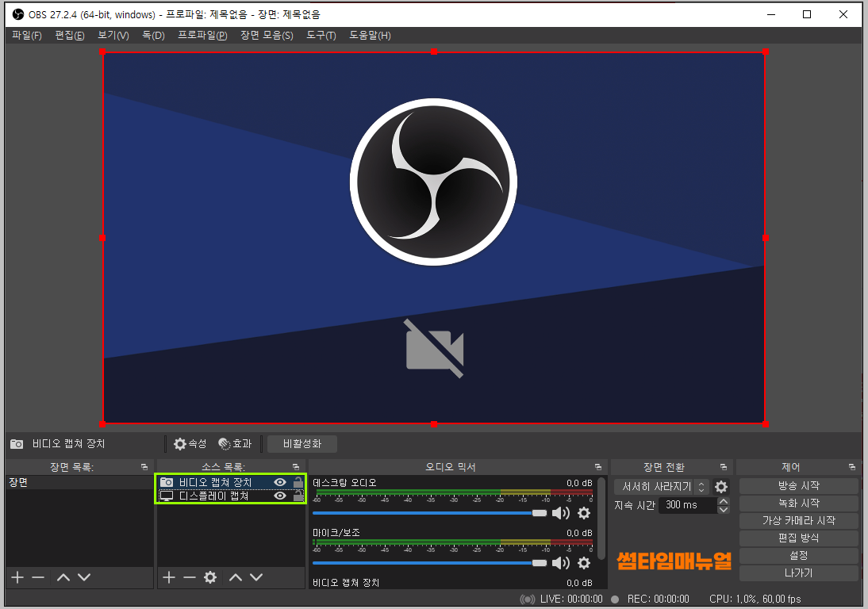Undock the 소스 목록 panel
868x609 pixels.
point(296,467)
